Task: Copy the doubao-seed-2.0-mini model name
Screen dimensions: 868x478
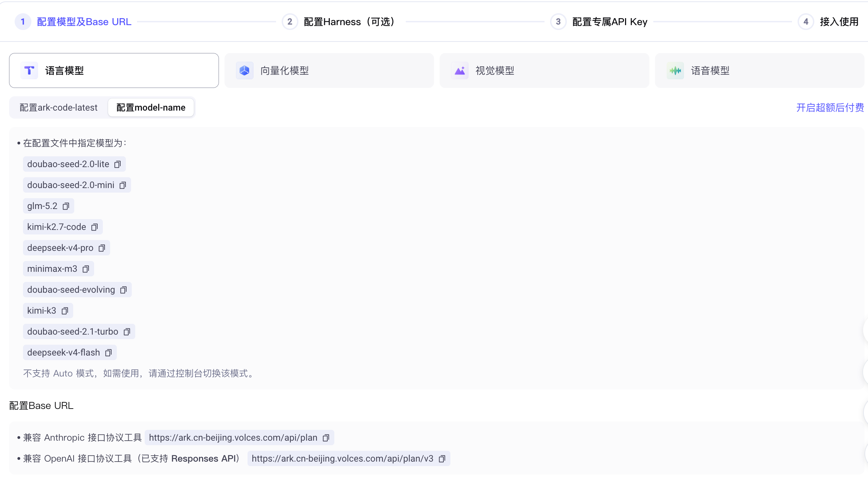Action: click(x=123, y=185)
